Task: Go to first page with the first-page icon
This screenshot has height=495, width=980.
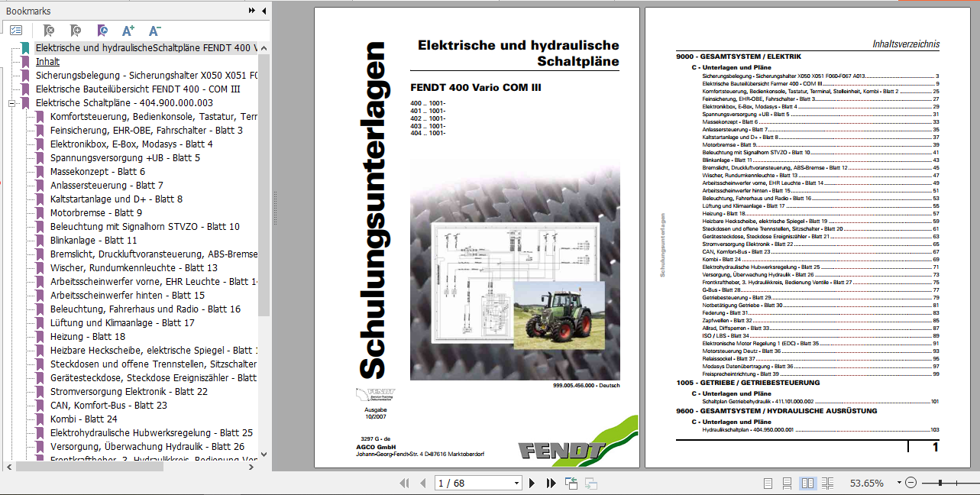Action: (x=403, y=483)
